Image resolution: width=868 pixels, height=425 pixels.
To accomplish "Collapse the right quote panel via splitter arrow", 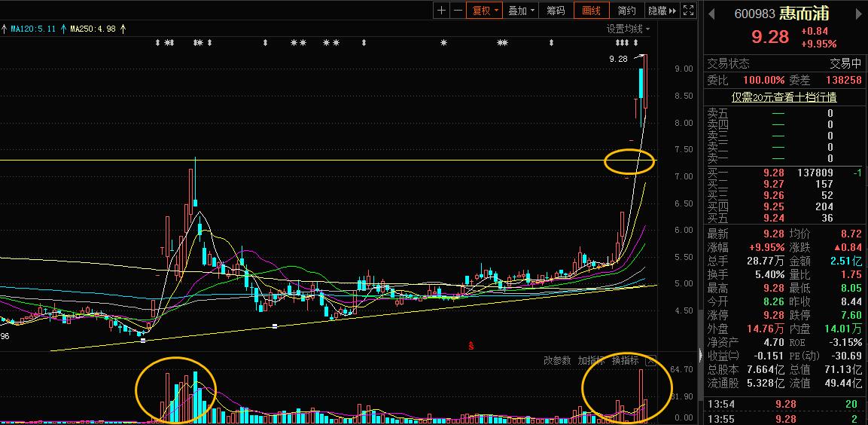I will point(700,356).
